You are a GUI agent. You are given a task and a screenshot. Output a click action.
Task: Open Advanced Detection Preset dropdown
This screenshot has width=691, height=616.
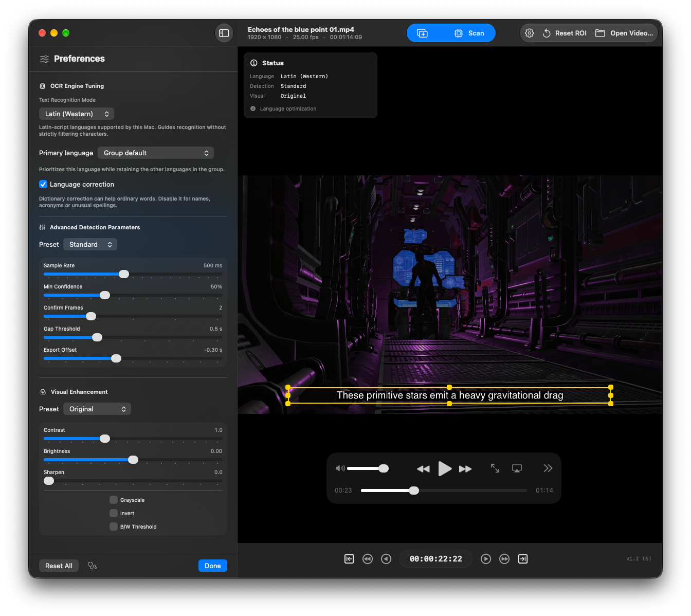(x=90, y=244)
